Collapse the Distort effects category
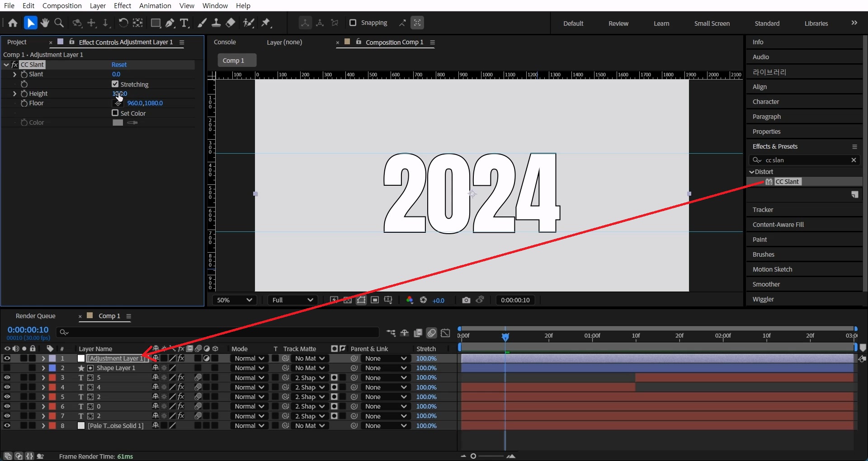Screen dimensions: 868x461 (x=752, y=172)
